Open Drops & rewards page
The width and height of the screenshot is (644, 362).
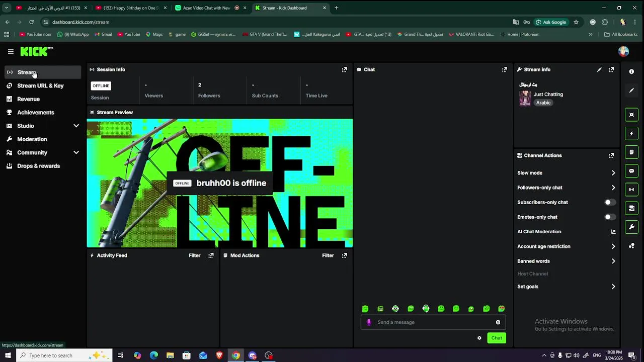pos(43,166)
